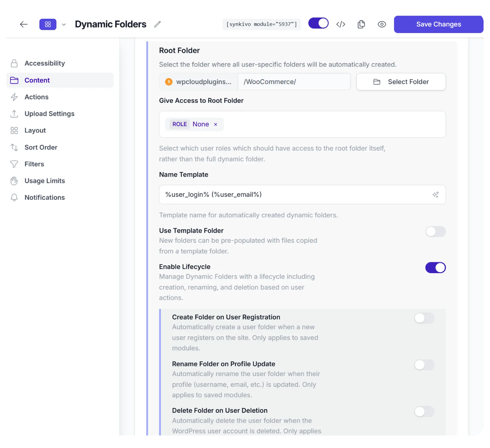Toggle the module enabled switch in header
Viewport: 490px width, 448px height.
(x=318, y=23)
